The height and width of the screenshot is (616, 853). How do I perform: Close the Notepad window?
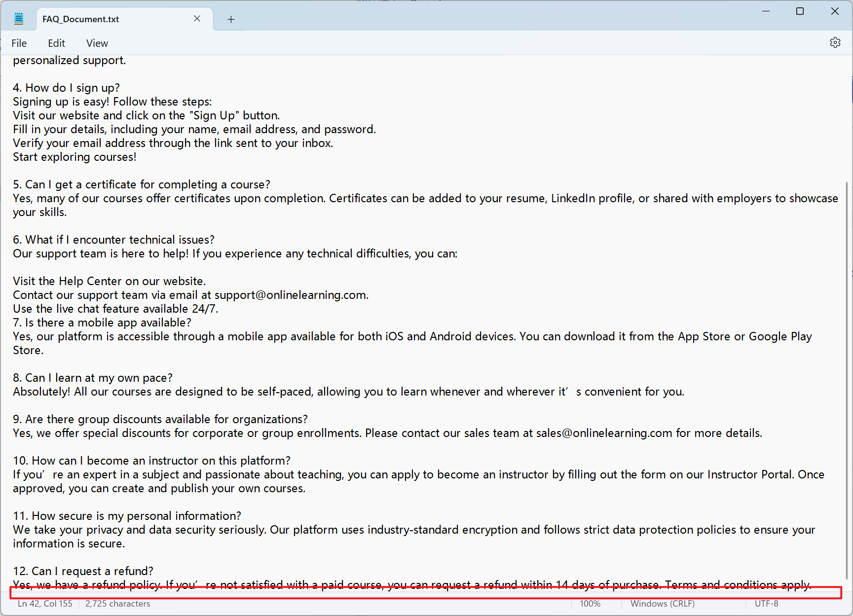[x=834, y=11]
